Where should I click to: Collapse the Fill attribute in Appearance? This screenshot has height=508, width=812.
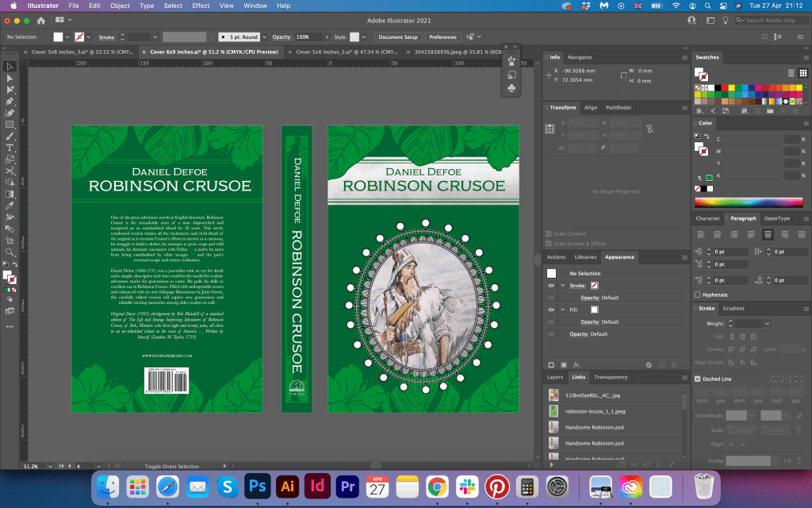pos(562,310)
